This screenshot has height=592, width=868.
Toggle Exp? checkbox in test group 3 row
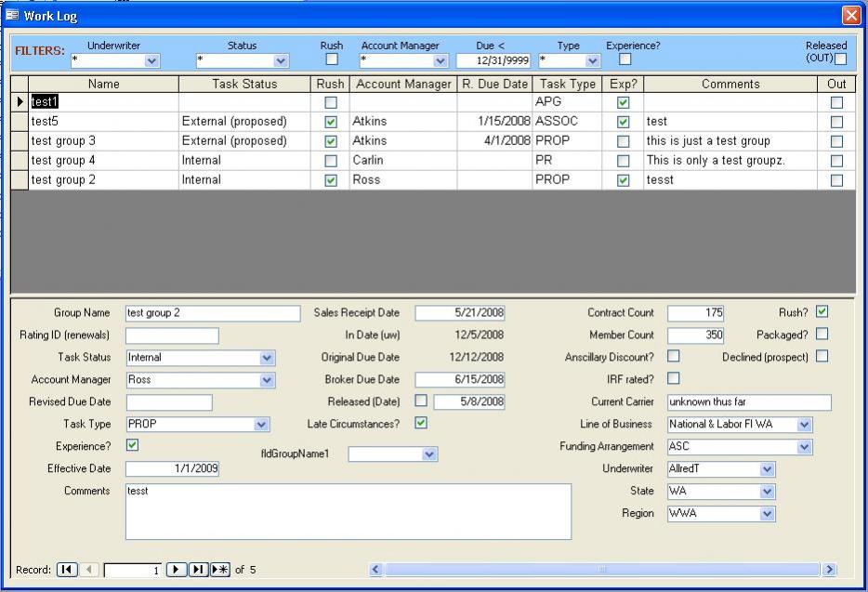[624, 141]
